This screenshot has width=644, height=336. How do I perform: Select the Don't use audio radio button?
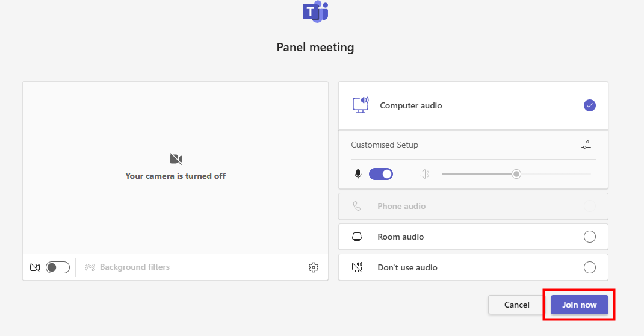coord(589,267)
